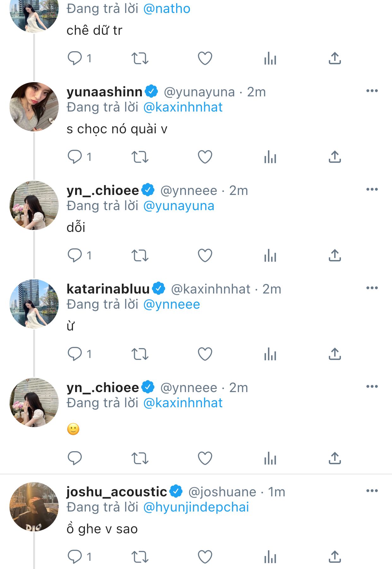The image size is (392, 569).
Task: Tap yunaashinn's avatar photo
Action: tap(34, 107)
